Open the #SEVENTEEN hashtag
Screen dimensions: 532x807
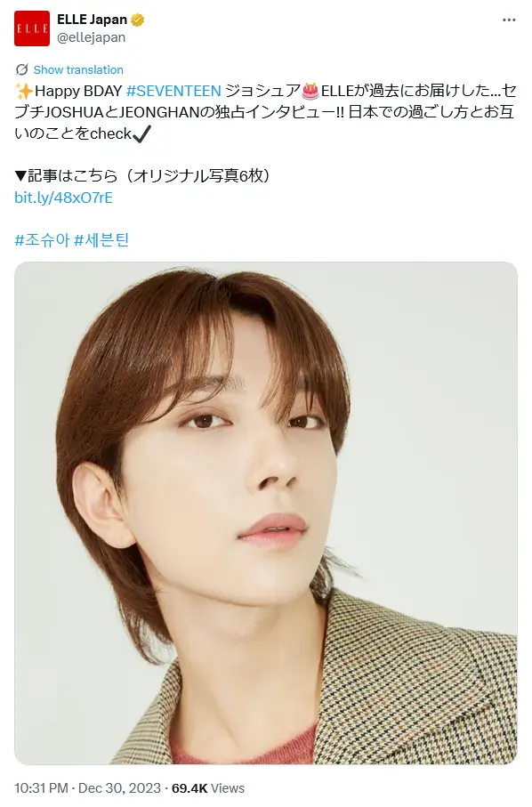(x=173, y=91)
